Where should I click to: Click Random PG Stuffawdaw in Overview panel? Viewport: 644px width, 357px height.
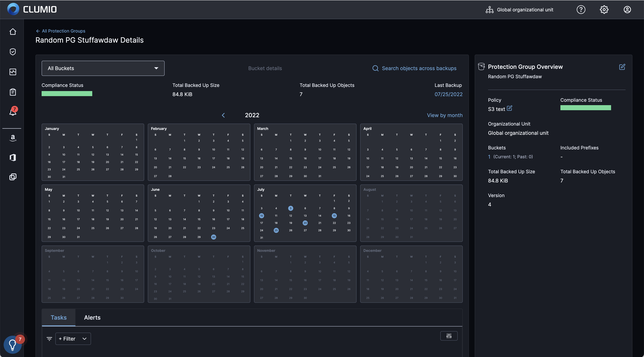(x=515, y=77)
